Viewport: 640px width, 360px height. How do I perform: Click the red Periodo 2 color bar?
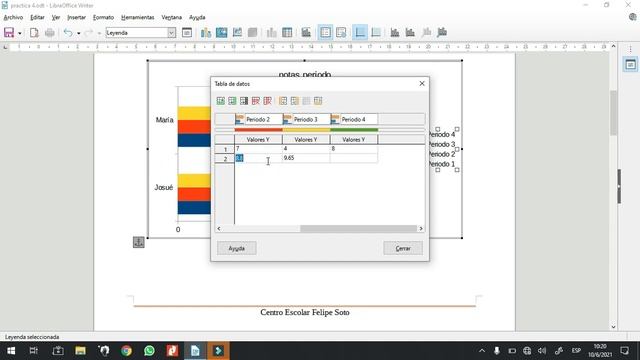tap(258, 130)
